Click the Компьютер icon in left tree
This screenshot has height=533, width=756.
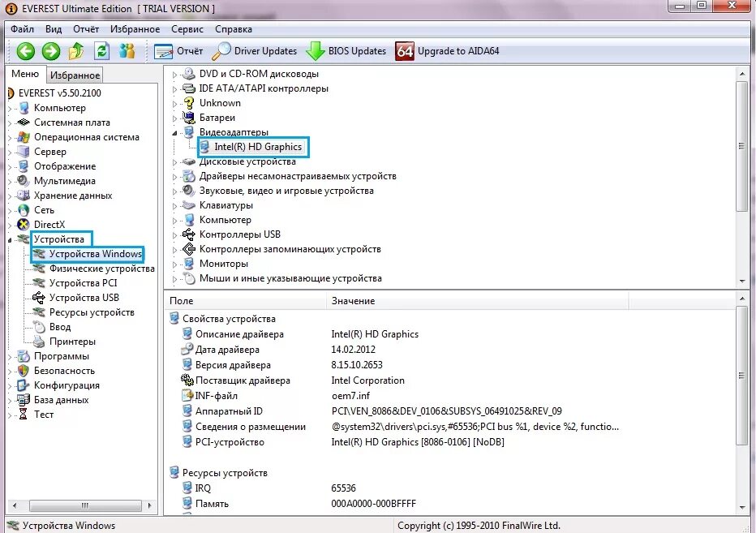point(24,108)
